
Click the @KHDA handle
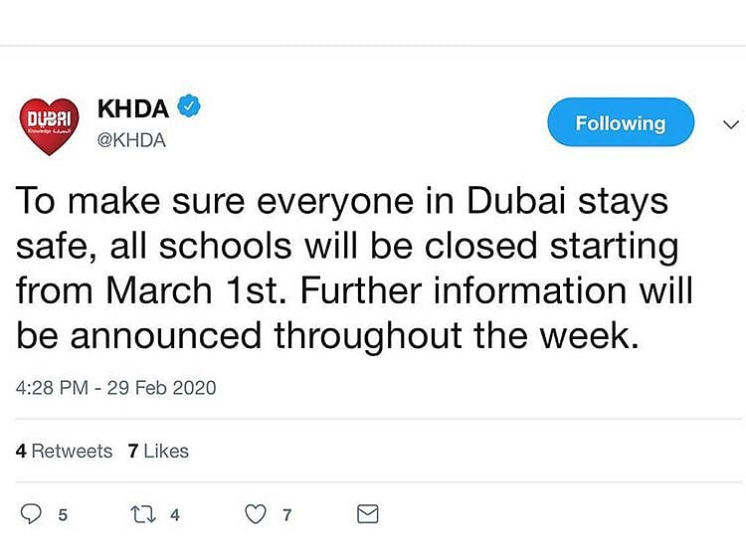[x=131, y=140]
